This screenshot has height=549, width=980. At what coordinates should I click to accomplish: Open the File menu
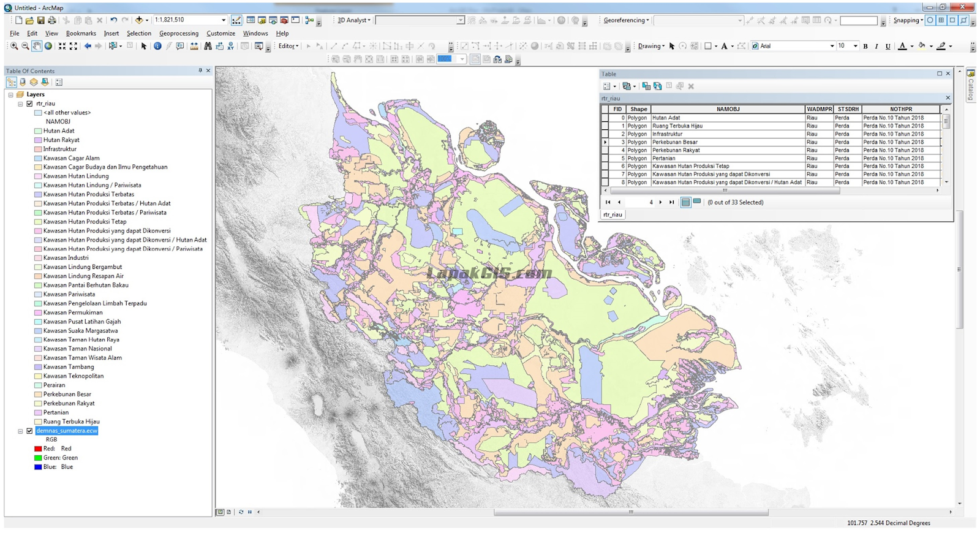14,33
